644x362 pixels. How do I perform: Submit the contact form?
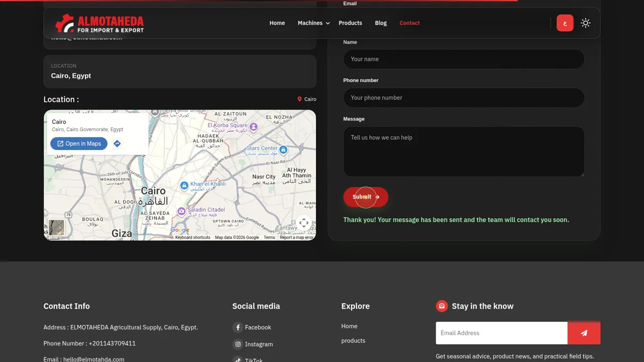point(366,197)
